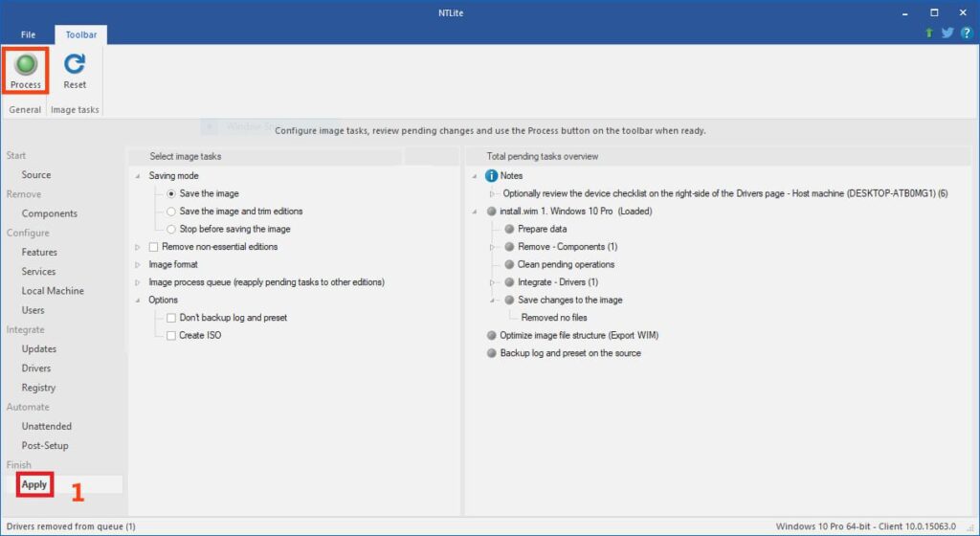Open the File menu tab
This screenshot has width=980, height=536.
pyautogui.click(x=28, y=34)
